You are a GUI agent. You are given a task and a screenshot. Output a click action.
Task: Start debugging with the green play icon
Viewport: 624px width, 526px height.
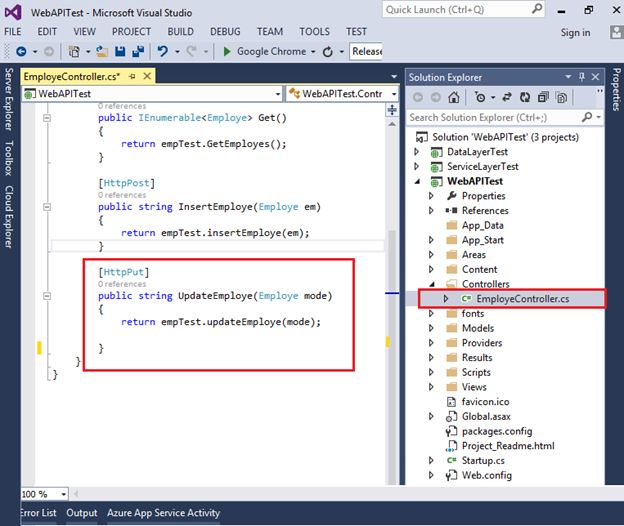(227, 51)
